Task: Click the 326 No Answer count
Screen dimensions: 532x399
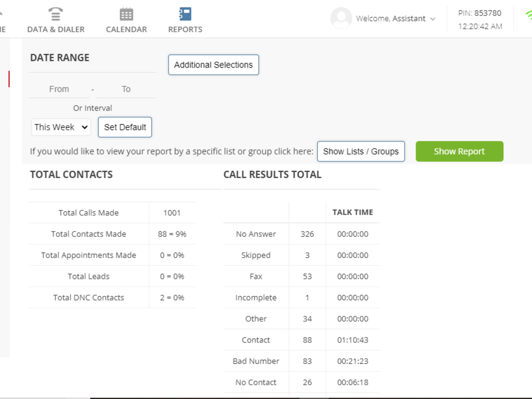Action: [x=307, y=234]
